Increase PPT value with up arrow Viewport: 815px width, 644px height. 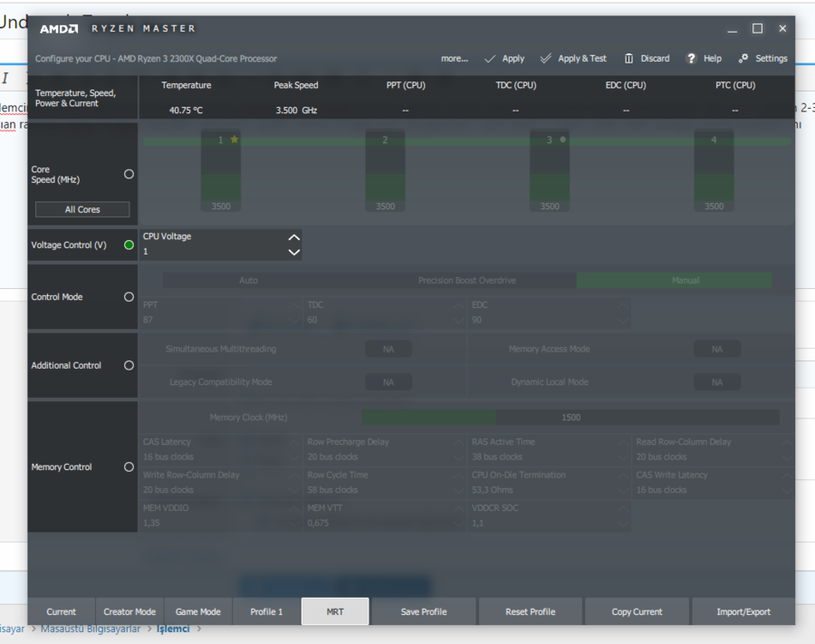pos(293,305)
